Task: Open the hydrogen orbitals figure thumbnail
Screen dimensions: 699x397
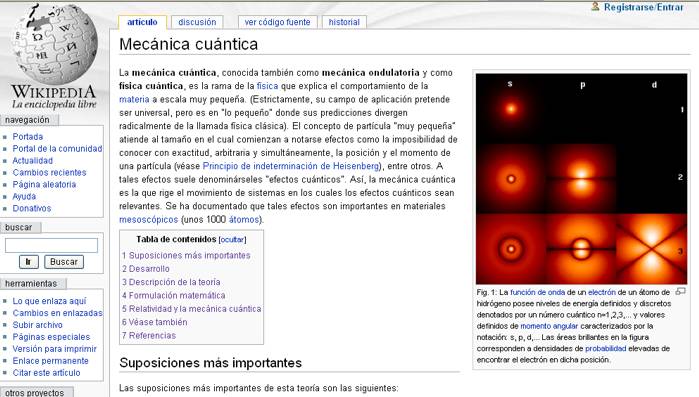Action: [x=581, y=179]
